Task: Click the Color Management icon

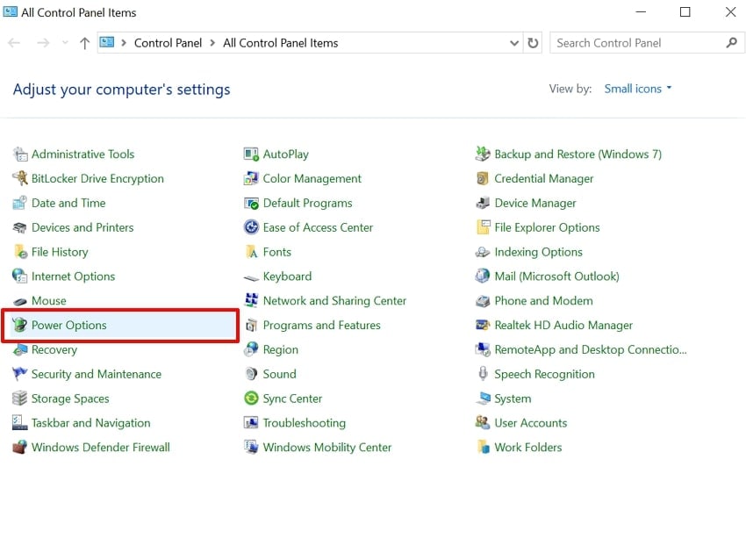Action: 251,178
